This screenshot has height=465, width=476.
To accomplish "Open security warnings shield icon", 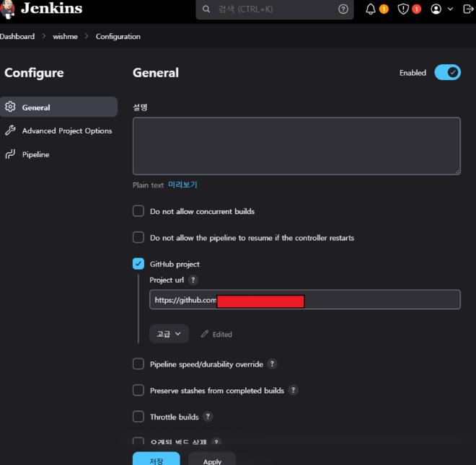I will tap(403, 9).
